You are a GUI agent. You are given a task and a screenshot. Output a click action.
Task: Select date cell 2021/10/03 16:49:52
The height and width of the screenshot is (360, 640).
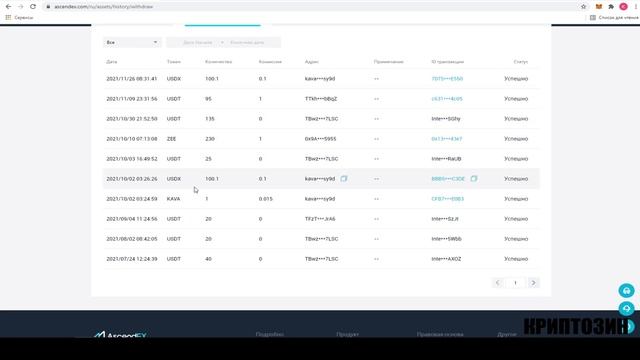pos(131,159)
